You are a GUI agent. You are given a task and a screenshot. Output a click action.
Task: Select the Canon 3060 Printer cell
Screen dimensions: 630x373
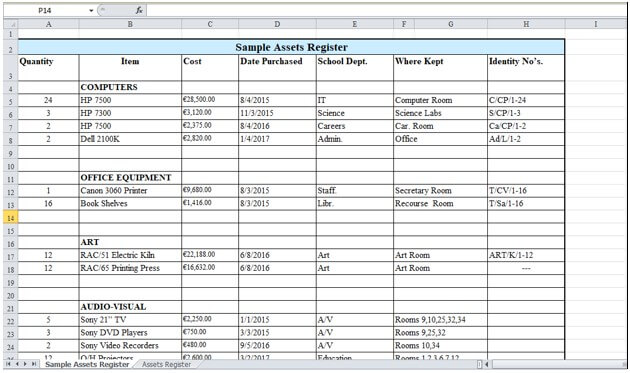coord(130,191)
